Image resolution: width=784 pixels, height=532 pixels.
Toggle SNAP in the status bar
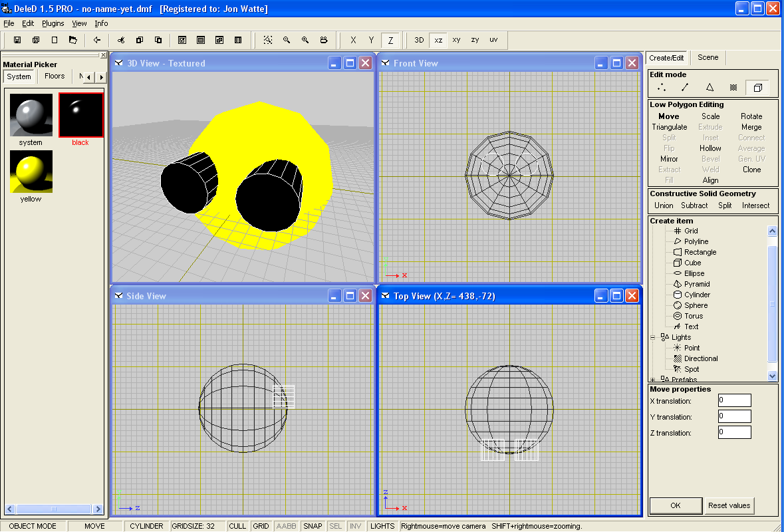point(313,525)
